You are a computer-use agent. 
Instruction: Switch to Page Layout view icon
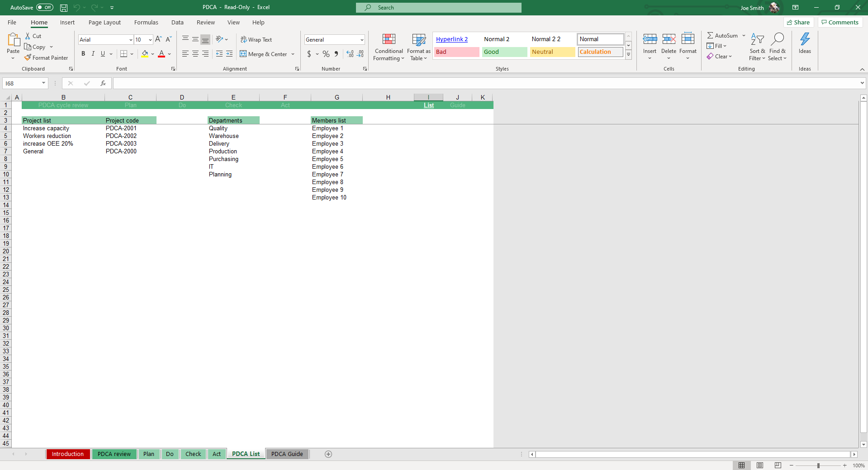[760, 465]
